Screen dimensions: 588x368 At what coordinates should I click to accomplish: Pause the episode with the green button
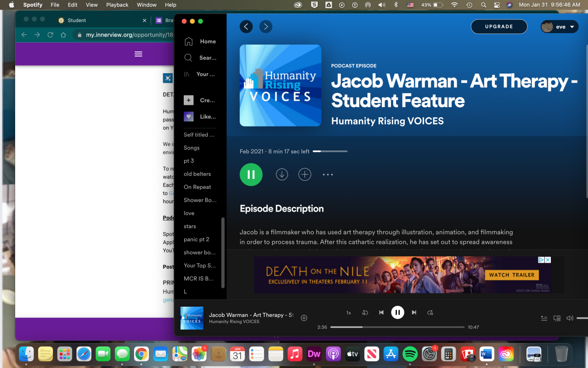tap(251, 174)
